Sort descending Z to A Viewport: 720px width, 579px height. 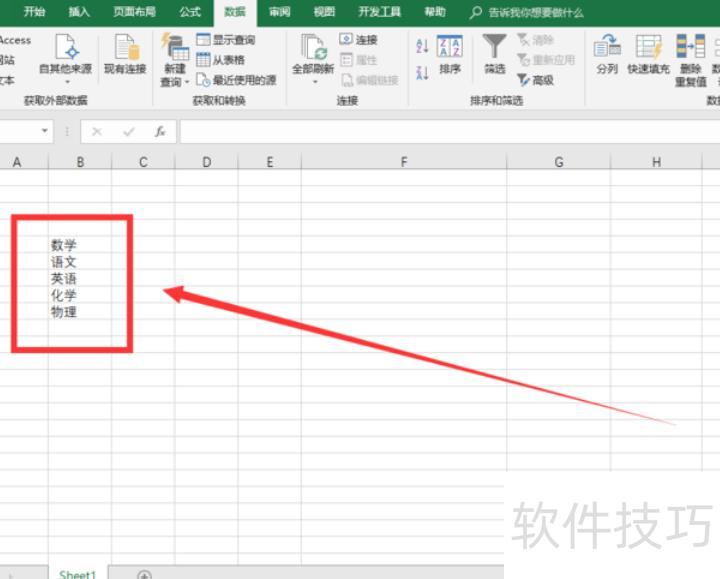[422, 73]
